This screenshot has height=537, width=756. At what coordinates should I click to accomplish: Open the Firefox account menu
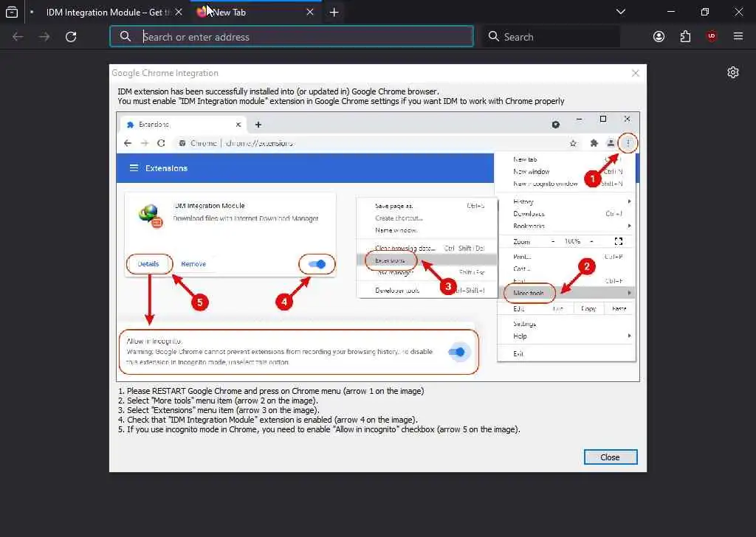tap(659, 37)
